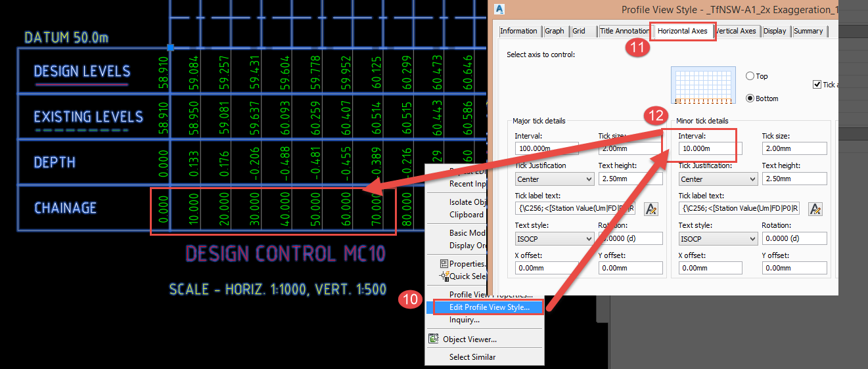
Task: Select the DEPTH band label
Action: [55, 162]
